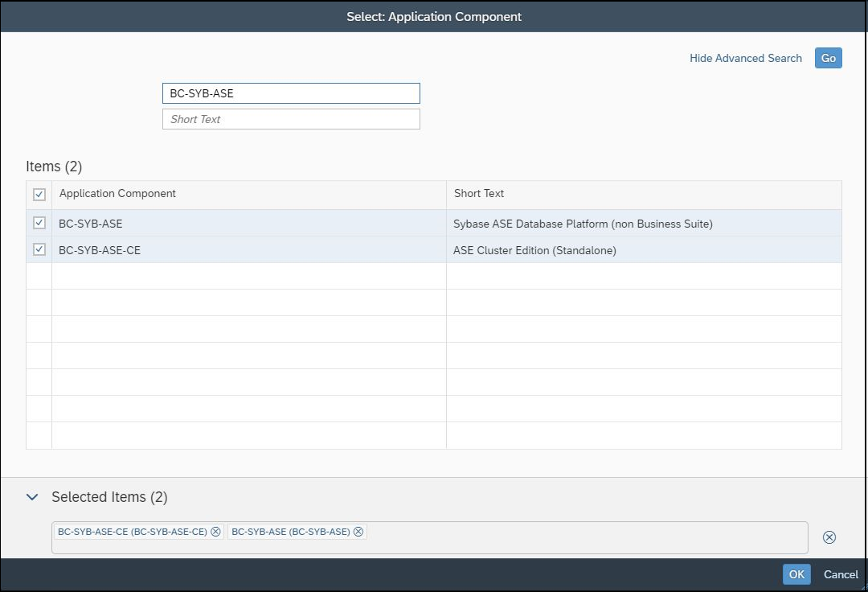
Task: Click the ASE Cluster Edition (Standalone) cell
Action: 534,250
